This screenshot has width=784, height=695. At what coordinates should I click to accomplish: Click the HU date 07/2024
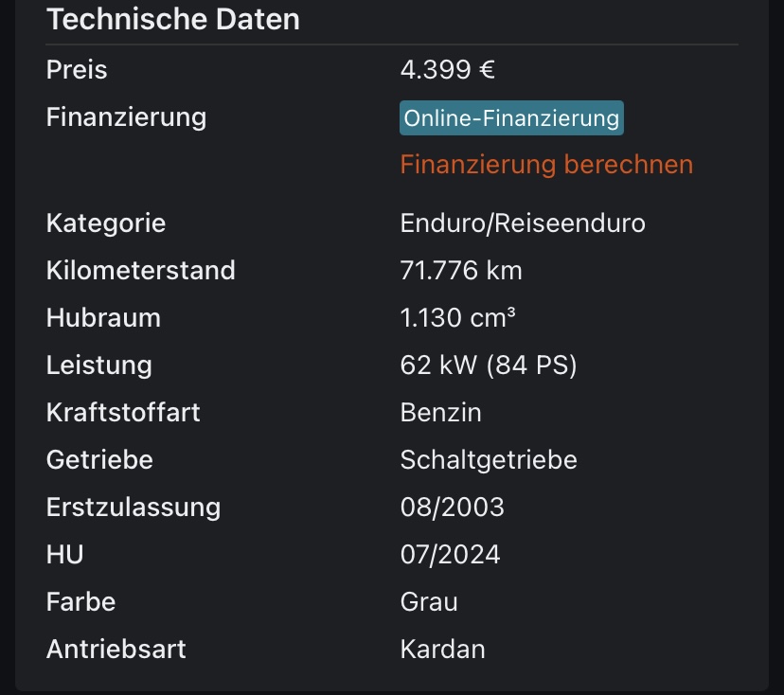(x=450, y=555)
